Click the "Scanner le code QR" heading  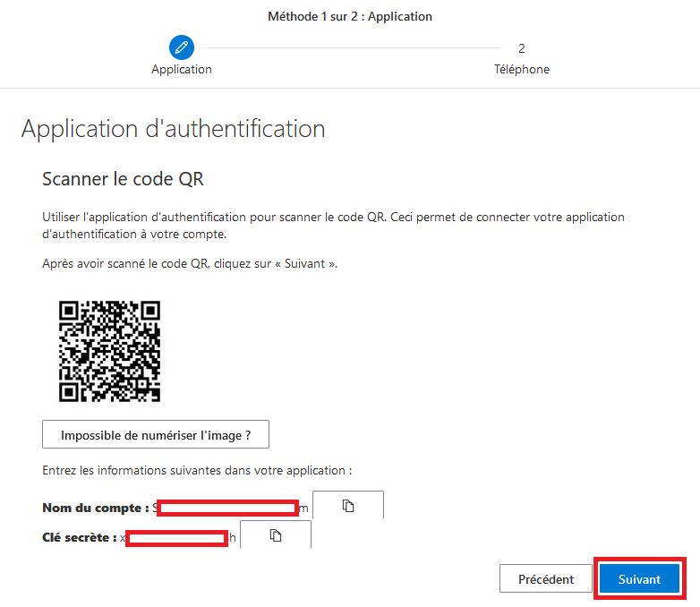[x=123, y=179]
